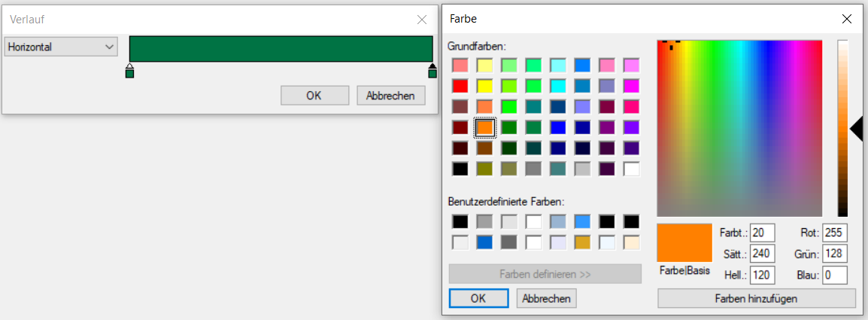The width and height of the screenshot is (868, 320).
Task: Select the gold custom color swatch
Action: pos(582,242)
